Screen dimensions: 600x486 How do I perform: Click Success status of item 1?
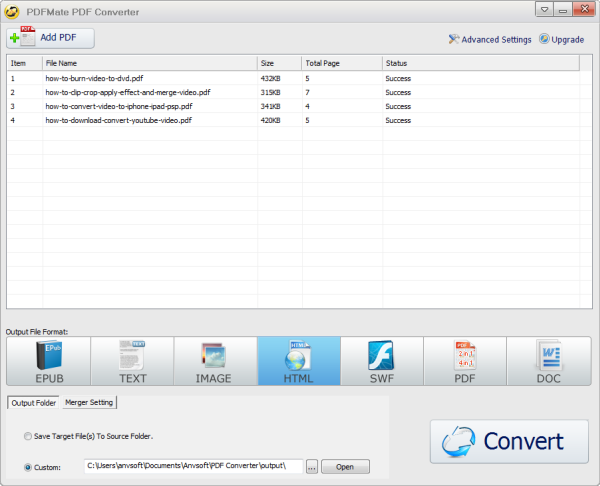click(x=398, y=78)
